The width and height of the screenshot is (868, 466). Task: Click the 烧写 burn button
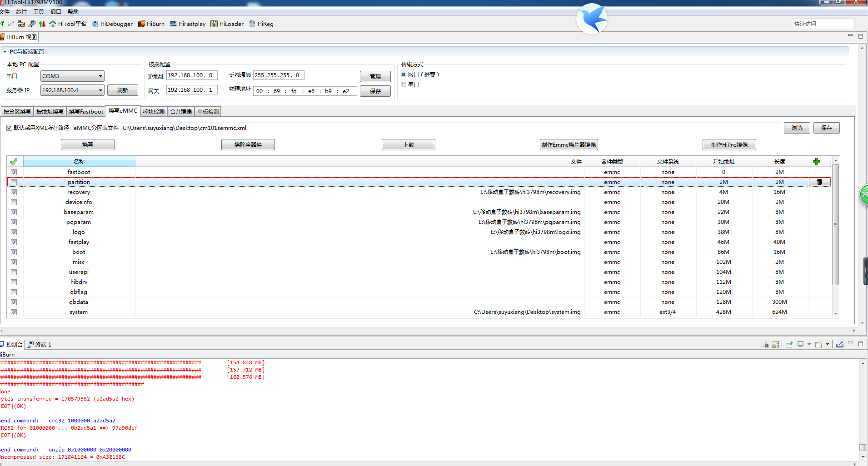coord(88,144)
